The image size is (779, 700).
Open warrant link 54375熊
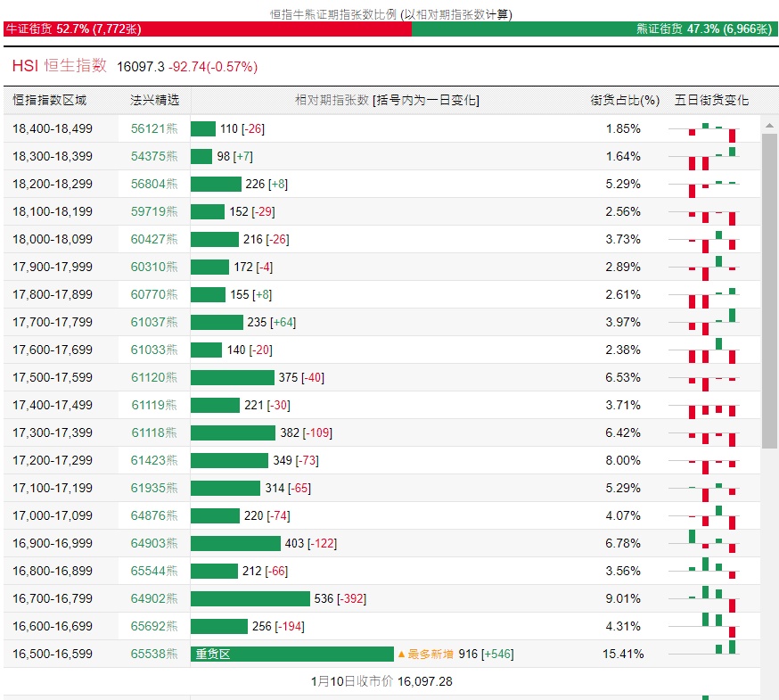[x=154, y=157]
